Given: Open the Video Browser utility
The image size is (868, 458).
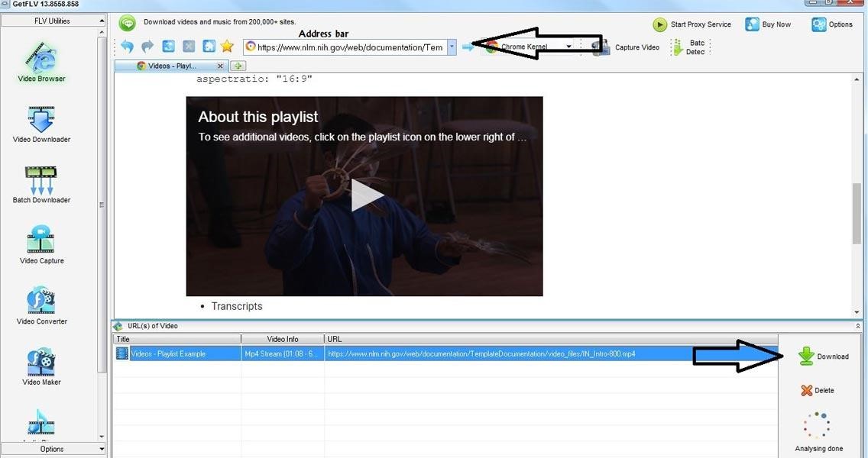Looking at the screenshot, I should tap(41, 62).
